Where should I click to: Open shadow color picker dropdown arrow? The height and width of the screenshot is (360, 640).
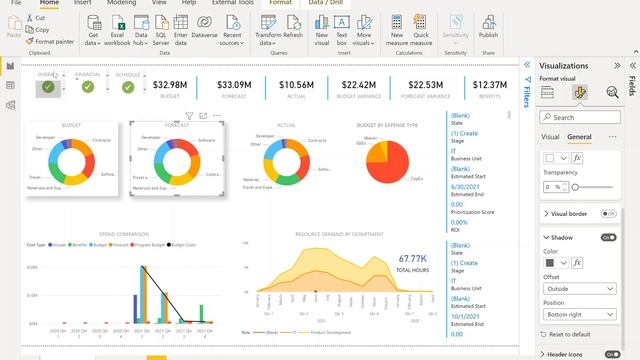563,263
